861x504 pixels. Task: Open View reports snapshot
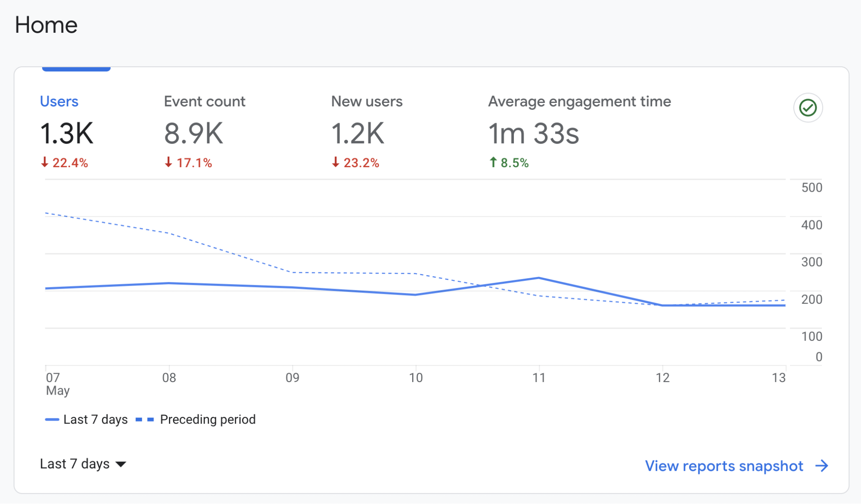[x=724, y=466]
